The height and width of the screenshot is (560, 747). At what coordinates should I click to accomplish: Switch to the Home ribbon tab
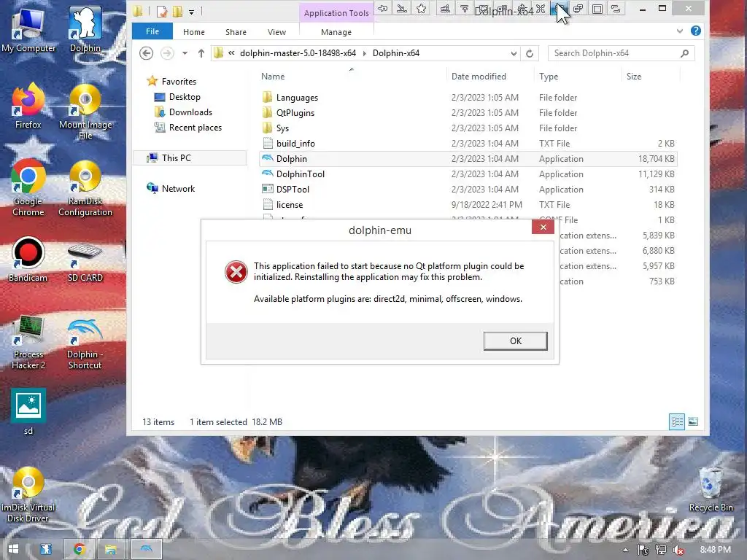click(194, 32)
